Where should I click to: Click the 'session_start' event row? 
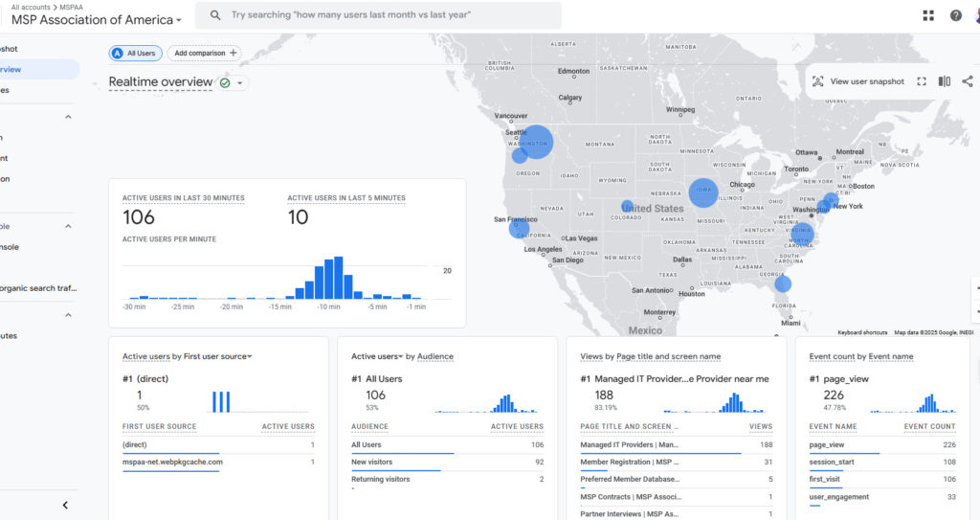coord(881,463)
